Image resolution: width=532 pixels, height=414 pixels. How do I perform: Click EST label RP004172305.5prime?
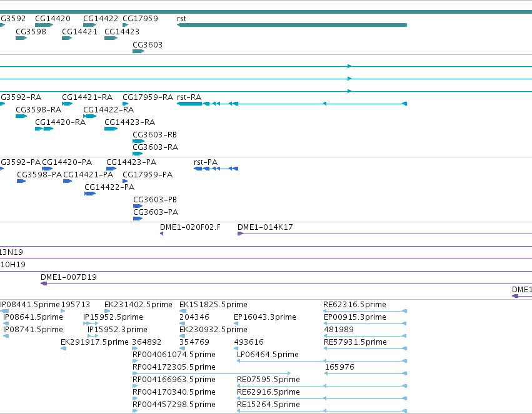point(174,368)
